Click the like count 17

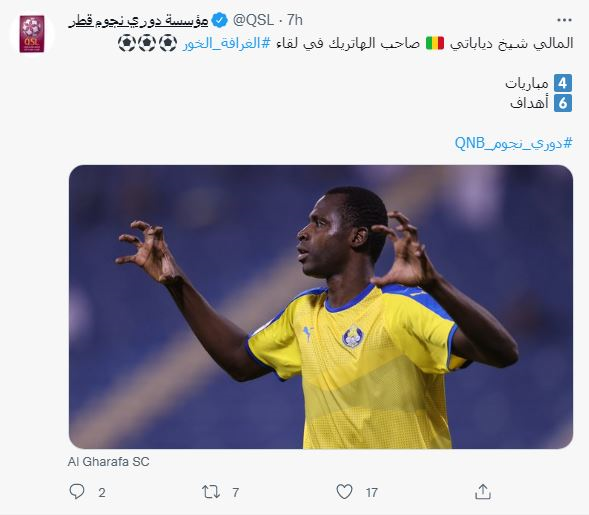[x=372, y=492]
